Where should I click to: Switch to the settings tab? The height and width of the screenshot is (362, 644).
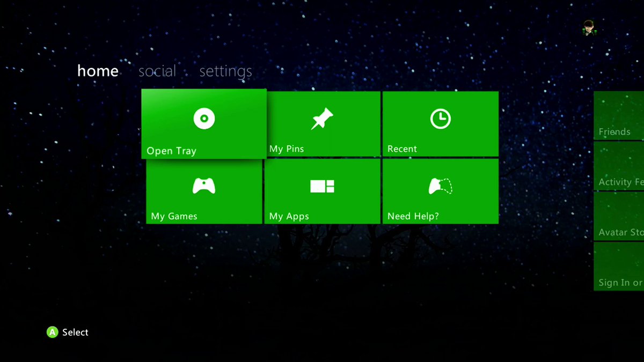point(225,71)
